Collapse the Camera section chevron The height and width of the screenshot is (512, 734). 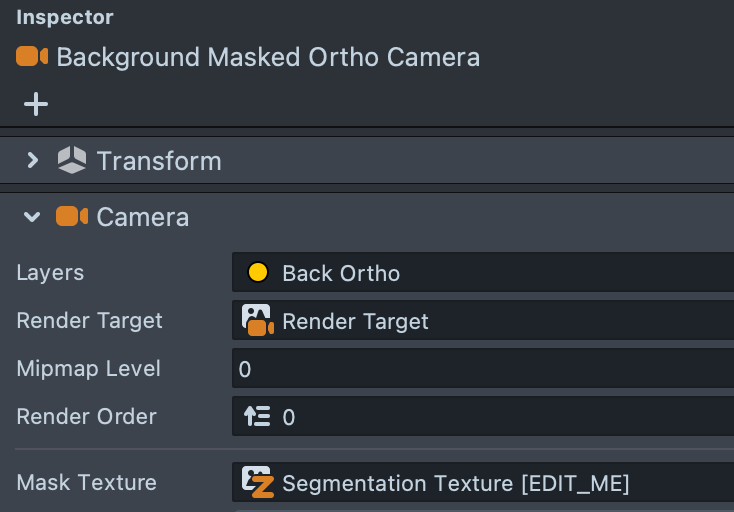coord(32,217)
